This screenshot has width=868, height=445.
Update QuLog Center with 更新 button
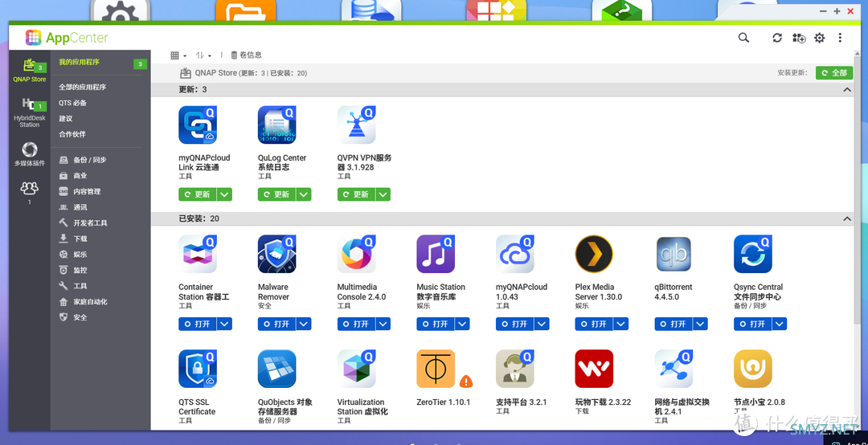pos(276,194)
